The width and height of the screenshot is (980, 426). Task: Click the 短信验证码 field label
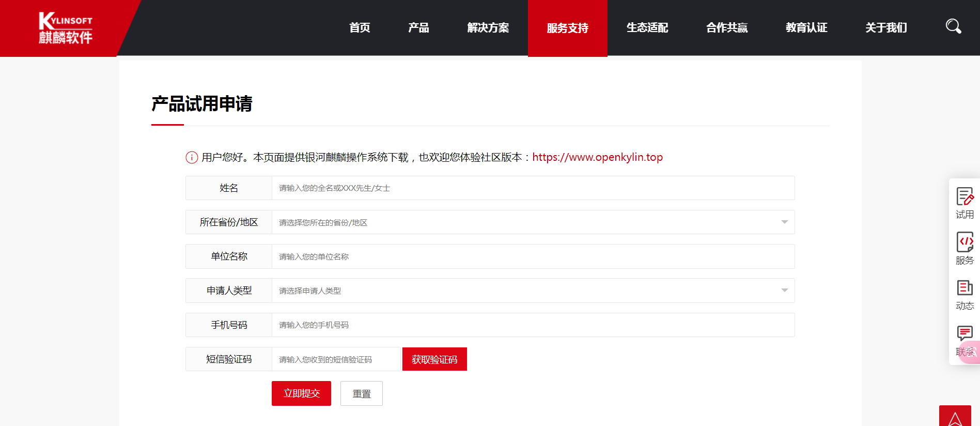coord(229,359)
